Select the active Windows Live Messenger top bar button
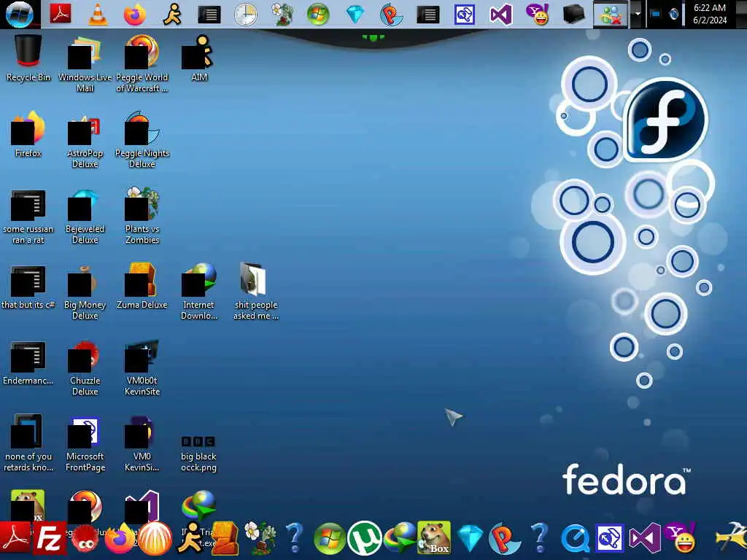 (611, 15)
